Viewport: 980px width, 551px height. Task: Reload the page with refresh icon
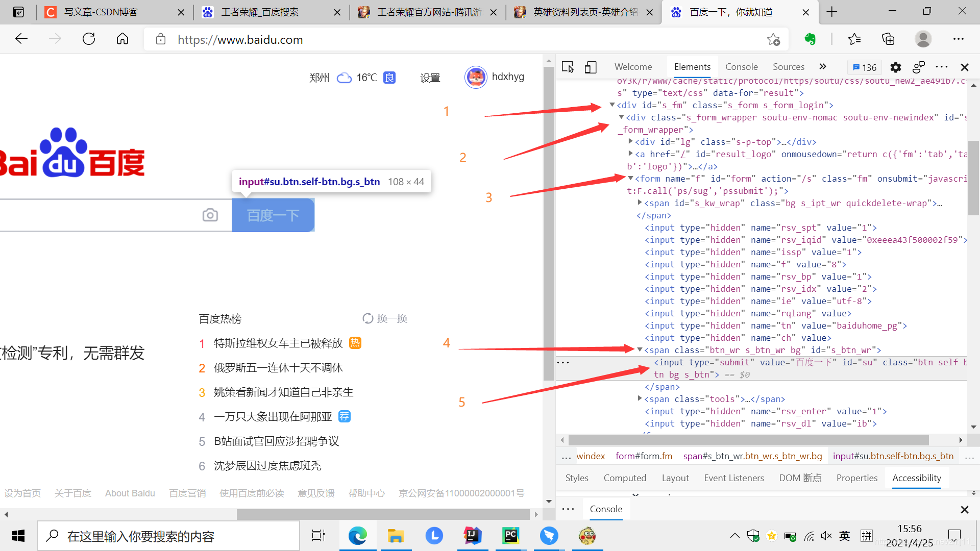pyautogui.click(x=89, y=39)
